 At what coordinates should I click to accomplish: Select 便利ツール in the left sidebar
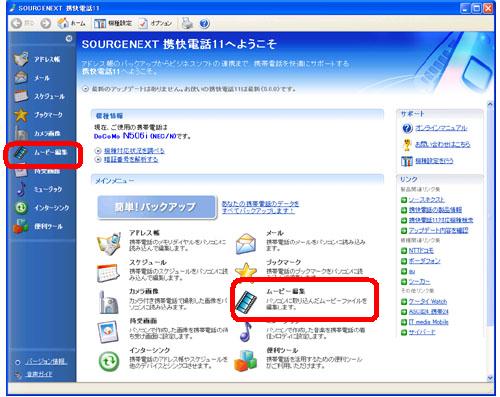38,226
